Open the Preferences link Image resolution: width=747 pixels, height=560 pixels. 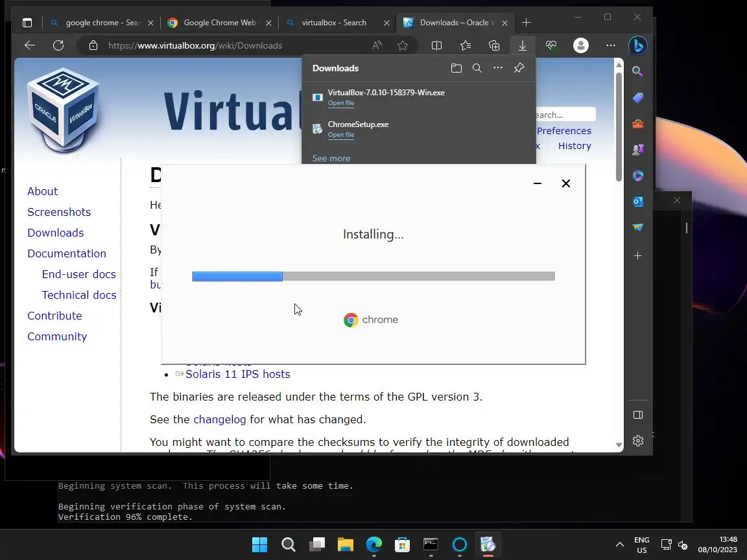coord(564,131)
